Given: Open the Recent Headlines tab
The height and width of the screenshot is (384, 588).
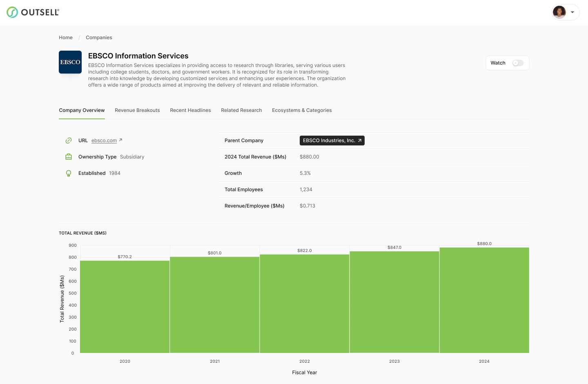Looking at the screenshot, I should (190, 110).
